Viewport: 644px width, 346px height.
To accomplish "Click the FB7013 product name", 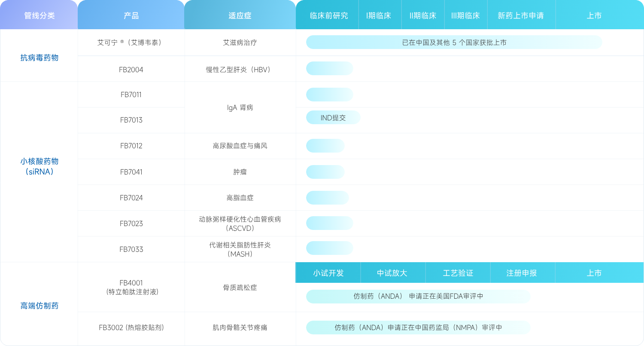I will point(131,120).
